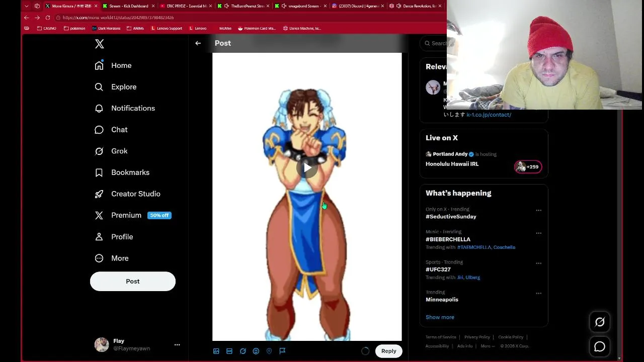Image resolution: width=644 pixels, height=362 pixels.
Task: Switch to Stream - Kick Dashboard tab
Action: click(x=128, y=6)
